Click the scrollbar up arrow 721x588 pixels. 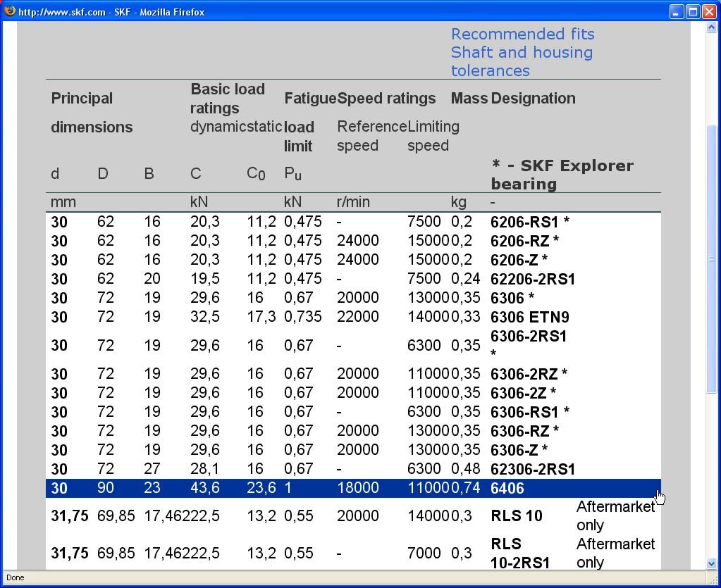coord(711,27)
